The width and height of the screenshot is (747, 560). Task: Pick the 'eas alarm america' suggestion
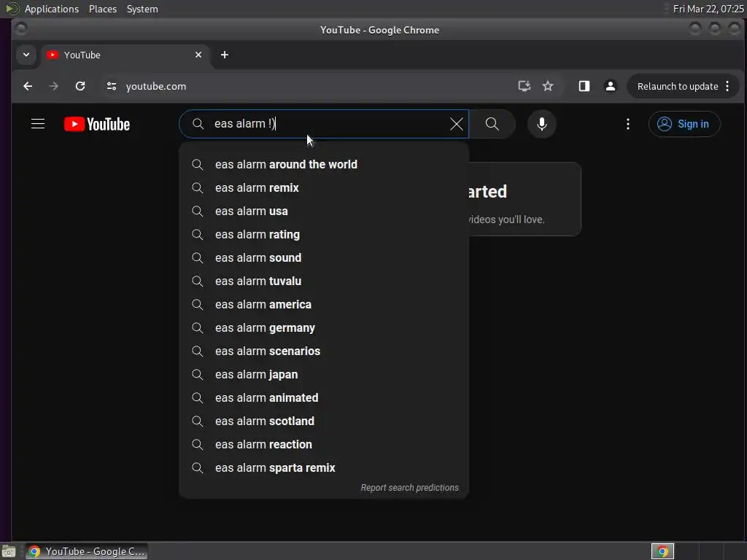click(x=324, y=304)
